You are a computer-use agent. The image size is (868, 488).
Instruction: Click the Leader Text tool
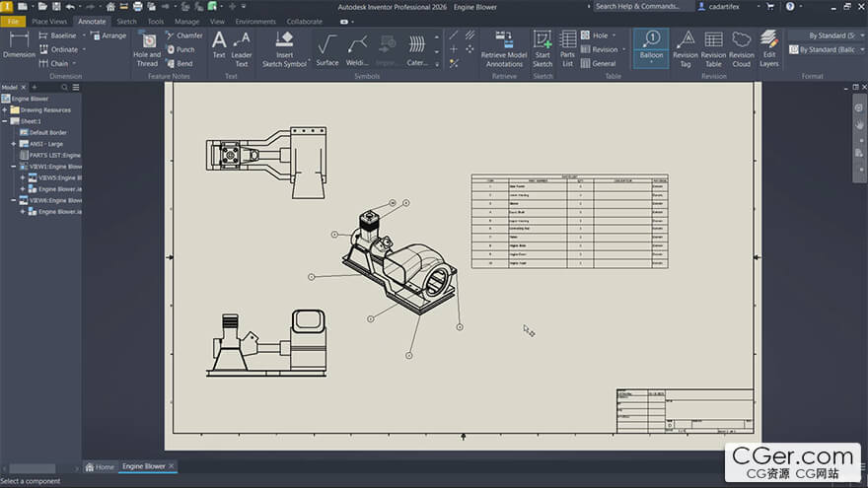click(x=242, y=46)
